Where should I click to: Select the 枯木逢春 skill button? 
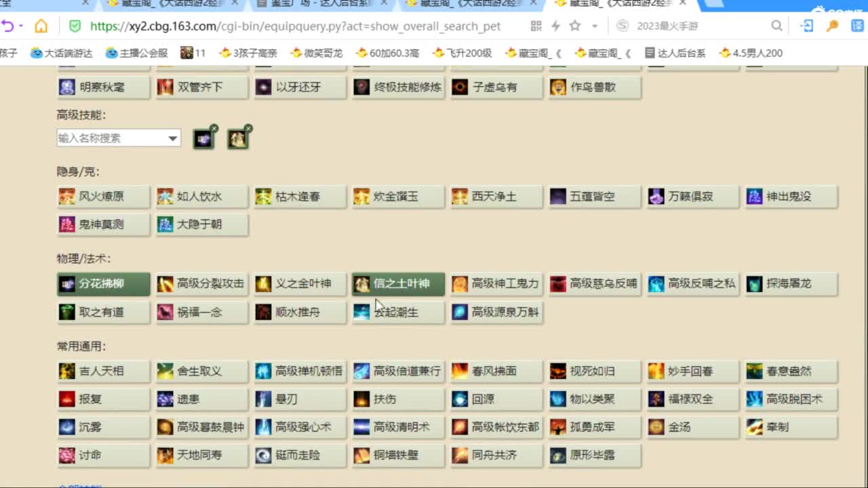point(300,197)
